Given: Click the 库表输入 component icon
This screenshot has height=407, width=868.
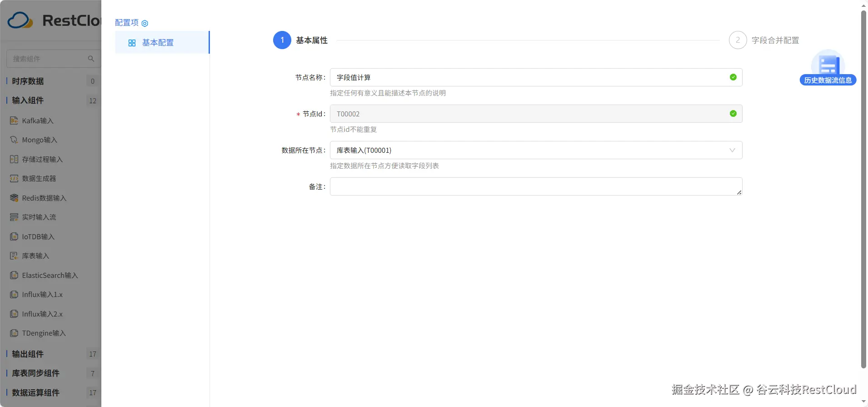Looking at the screenshot, I should tap(14, 256).
